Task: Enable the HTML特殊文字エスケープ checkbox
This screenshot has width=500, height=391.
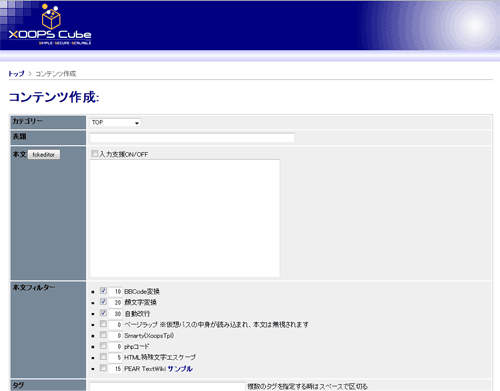Action: point(103,357)
